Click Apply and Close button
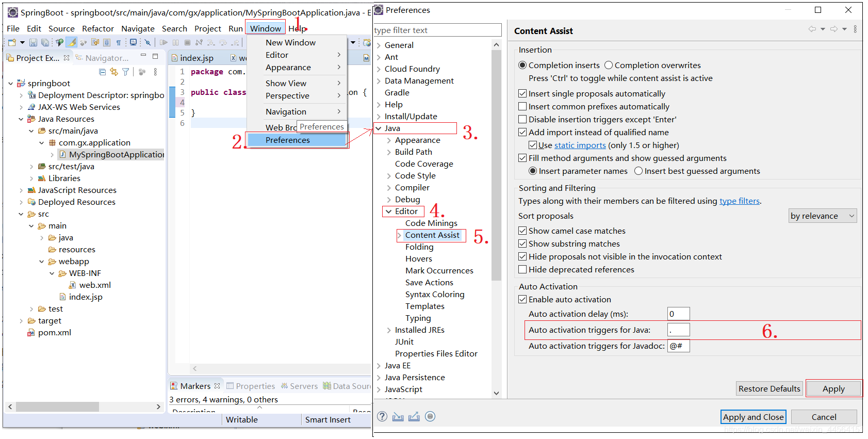 click(x=754, y=417)
